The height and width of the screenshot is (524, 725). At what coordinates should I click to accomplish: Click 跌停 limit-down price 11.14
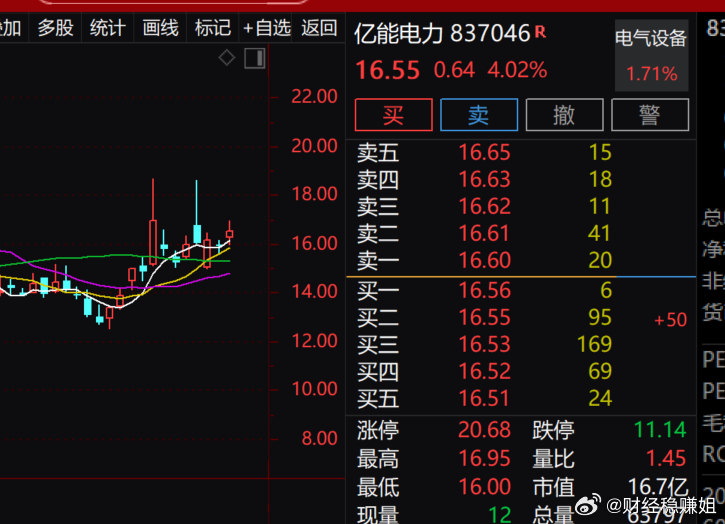660,430
